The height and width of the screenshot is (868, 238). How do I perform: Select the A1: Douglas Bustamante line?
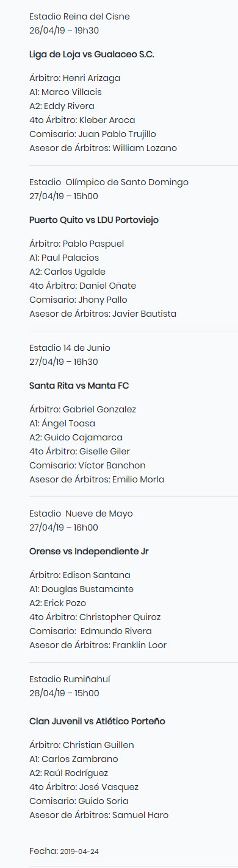tap(81, 589)
